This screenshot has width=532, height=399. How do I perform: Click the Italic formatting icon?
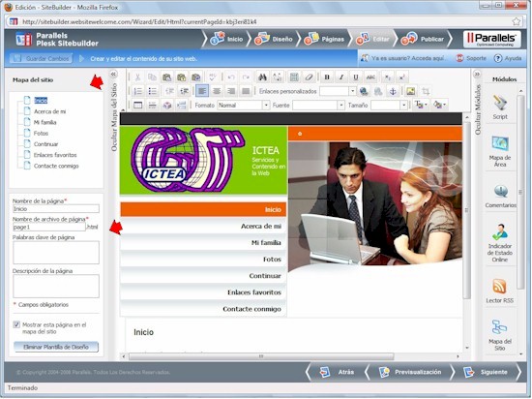coord(341,77)
